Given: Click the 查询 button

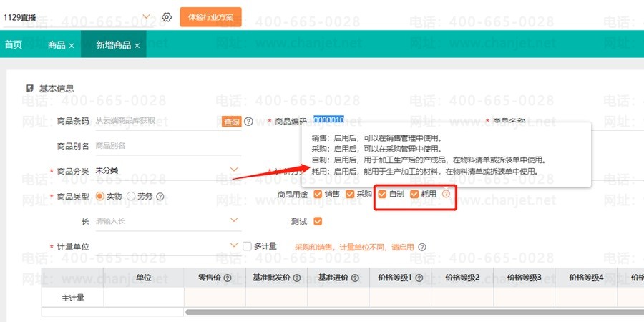Looking at the screenshot, I should click(x=232, y=122).
